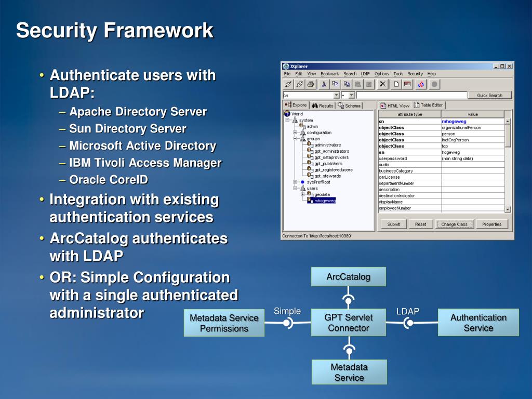Expand the sysPrefRoot tree node

(x=295, y=182)
